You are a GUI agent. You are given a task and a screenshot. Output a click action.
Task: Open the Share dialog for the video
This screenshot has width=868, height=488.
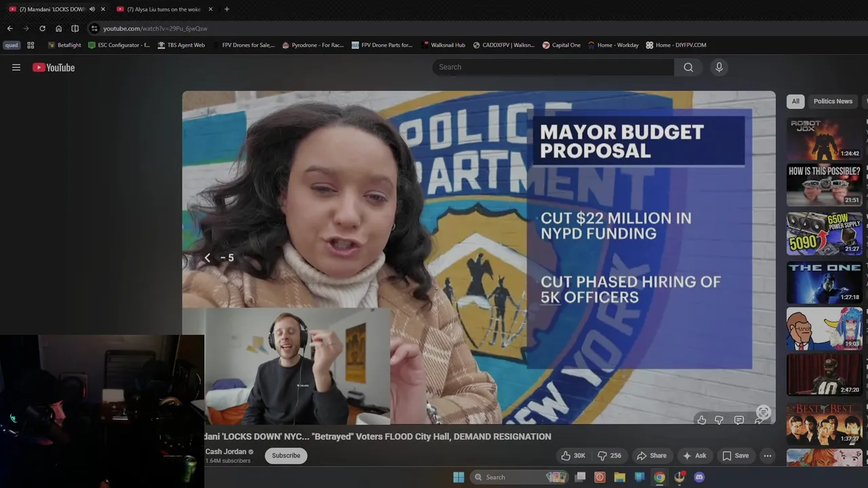[652, 455]
